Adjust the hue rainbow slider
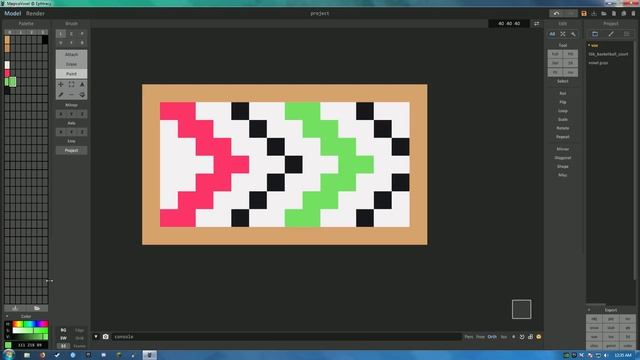The image size is (640, 360). tap(30, 324)
